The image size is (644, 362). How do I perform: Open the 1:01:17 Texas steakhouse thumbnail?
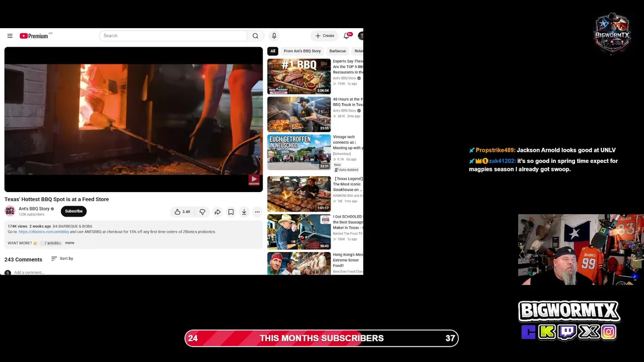[x=299, y=194]
